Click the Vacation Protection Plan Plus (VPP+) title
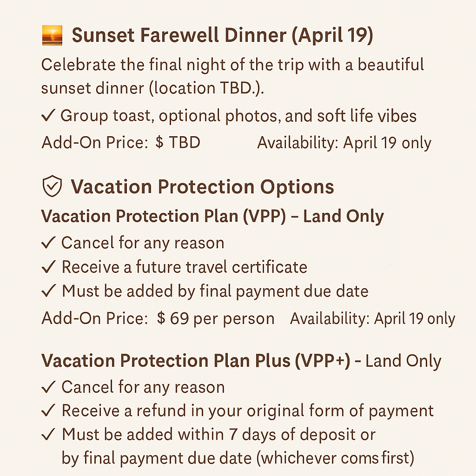The image size is (476, 476). [195, 361]
